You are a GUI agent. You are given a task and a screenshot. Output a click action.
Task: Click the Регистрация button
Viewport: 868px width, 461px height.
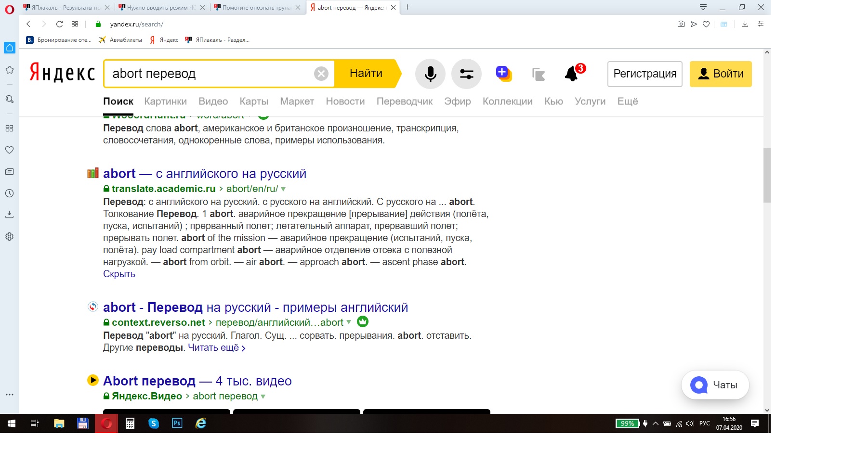point(645,74)
